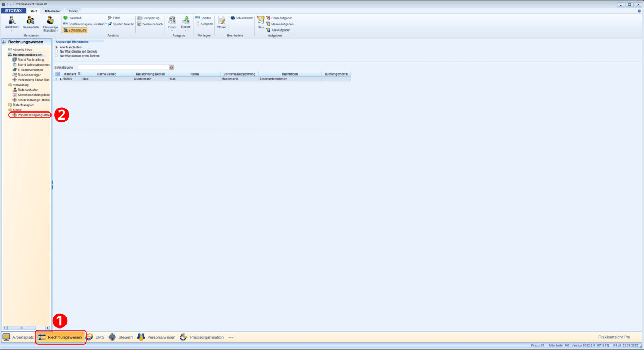Open Neuanlage Mandant
The width and height of the screenshot is (644, 350).
tap(50, 21)
